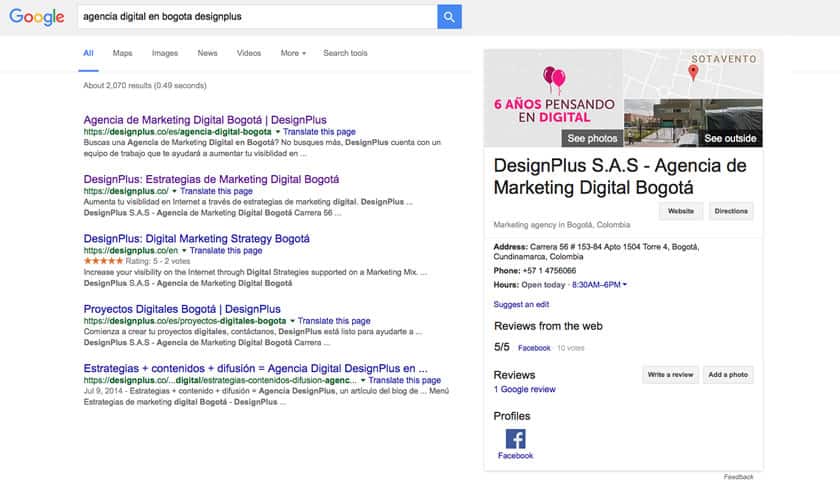Click the Feedback link below panel
840x487 pixels.
(739, 477)
